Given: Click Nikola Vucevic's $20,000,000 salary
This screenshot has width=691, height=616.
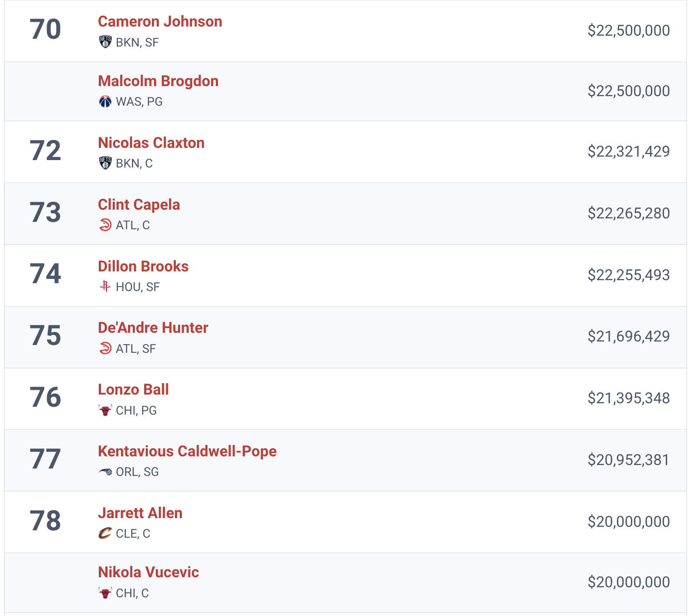Looking at the screenshot, I should pos(628,582).
